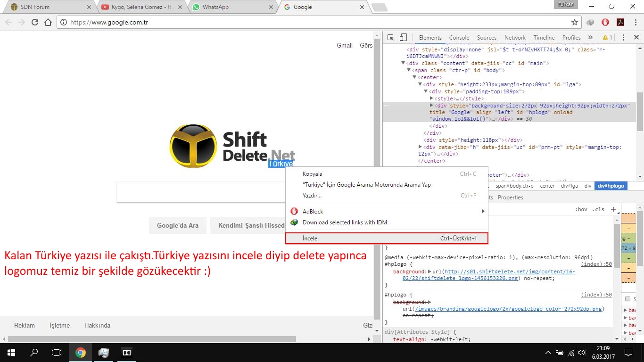The height and width of the screenshot is (362, 644).
Task: Open the Profiles tab in DevTools
Action: [571, 38]
